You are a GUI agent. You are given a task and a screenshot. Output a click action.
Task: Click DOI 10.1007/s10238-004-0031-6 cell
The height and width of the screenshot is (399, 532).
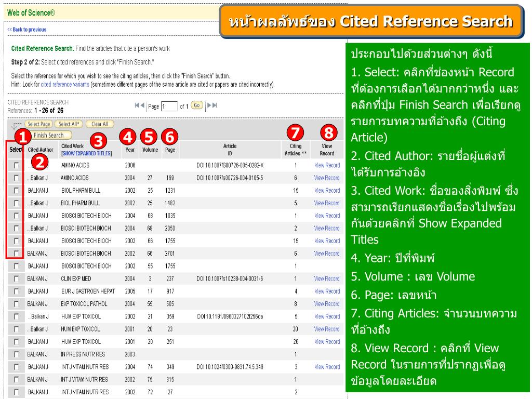coord(230,278)
